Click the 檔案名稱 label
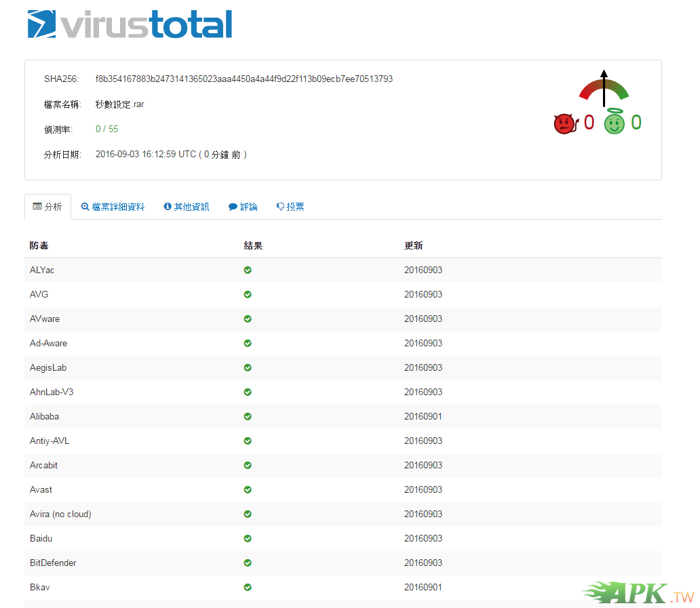This screenshot has width=700, height=608. click(x=62, y=104)
